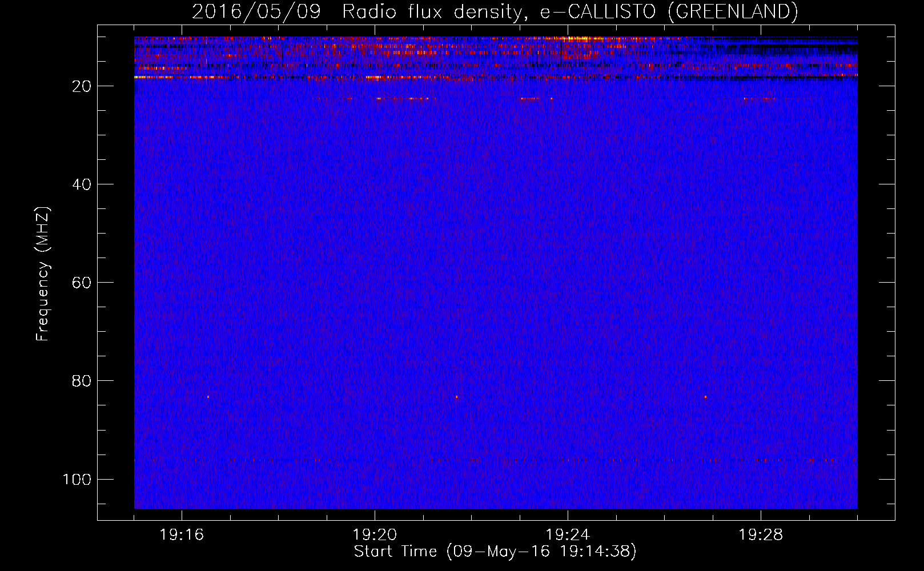Viewport: 924px width, 571px height.
Task: Click the frequency tick label 20
Action: (82, 87)
